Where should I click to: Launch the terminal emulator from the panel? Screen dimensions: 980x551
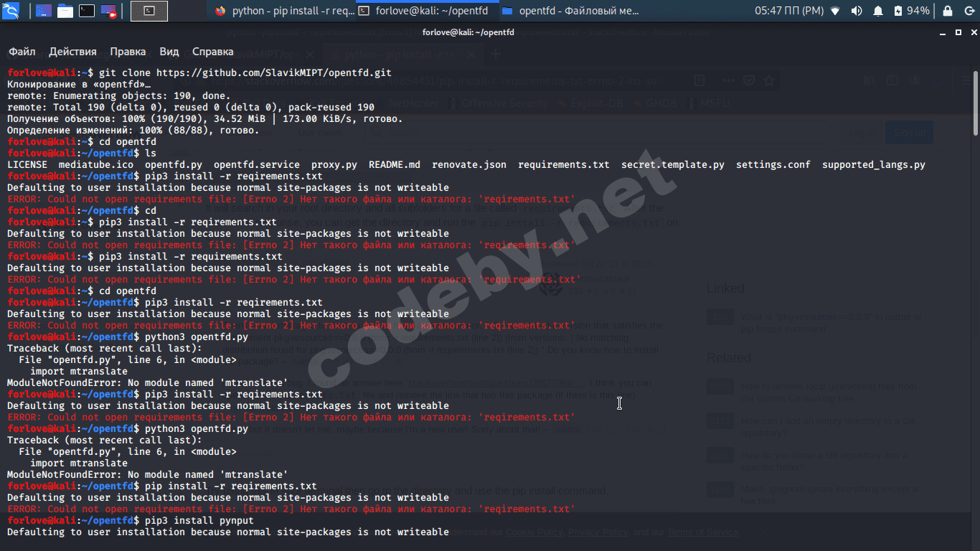click(x=86, y=11)
